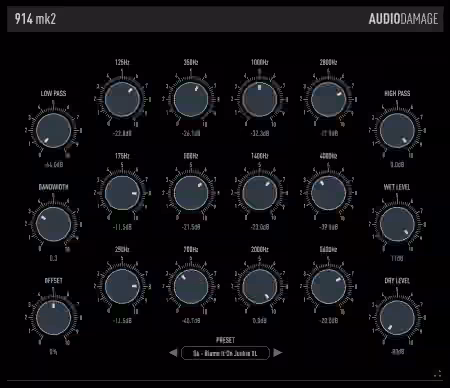Click the 0.0dB readout under High Pass
Image resolution: width=450 pixels, height=388 pixels.
click(x=397, y=165)
